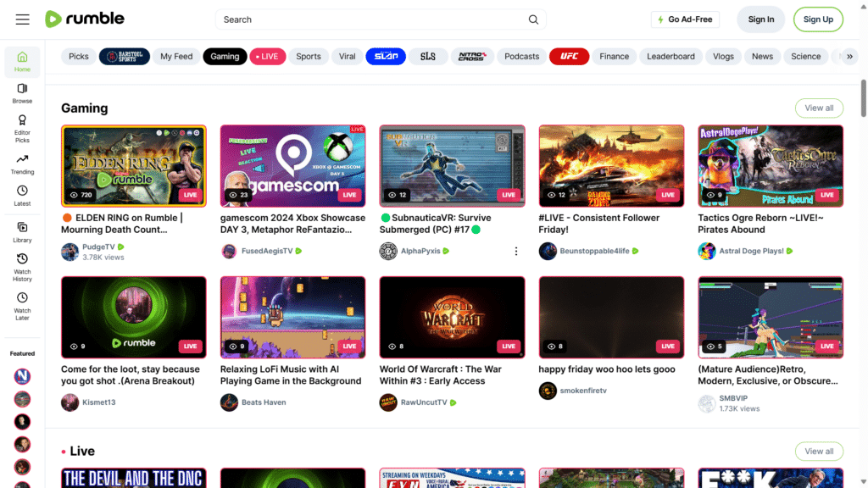Open Editor Picks in the sidebar

(x=22, y=129)
